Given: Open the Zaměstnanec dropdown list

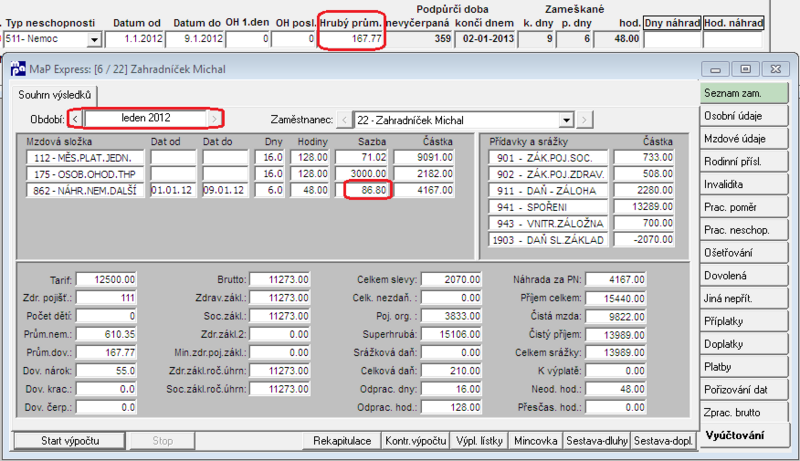Looking at the screenshot, I should (x=566, y=120).
